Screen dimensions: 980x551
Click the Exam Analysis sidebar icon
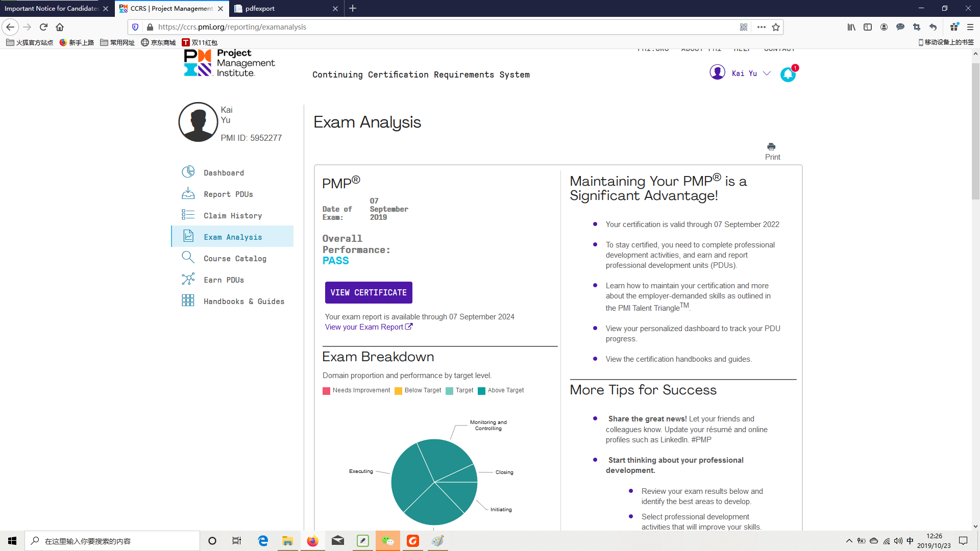[x=188, y=236]
